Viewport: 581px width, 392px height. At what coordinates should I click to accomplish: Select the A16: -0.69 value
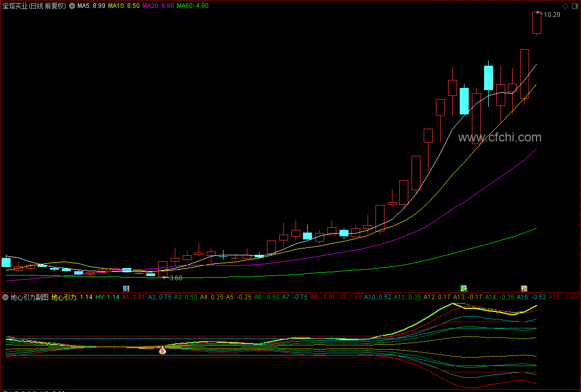[x=563, y=297]
